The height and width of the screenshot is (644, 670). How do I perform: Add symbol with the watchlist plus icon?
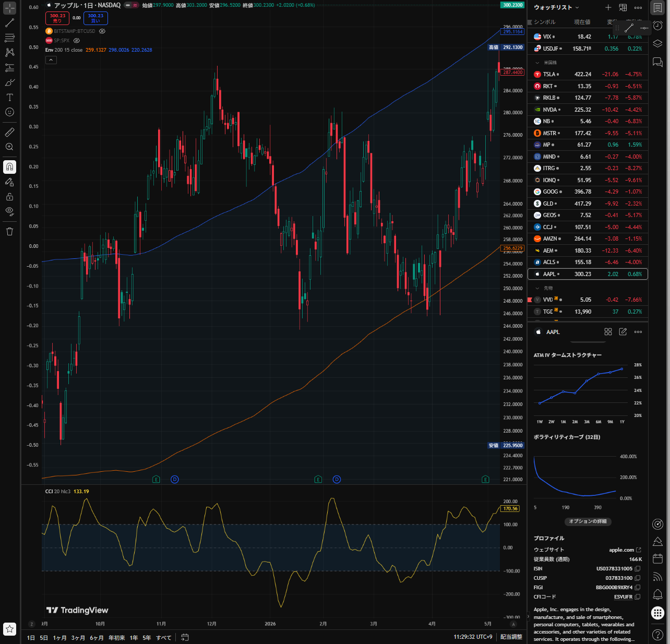[608, 7]
